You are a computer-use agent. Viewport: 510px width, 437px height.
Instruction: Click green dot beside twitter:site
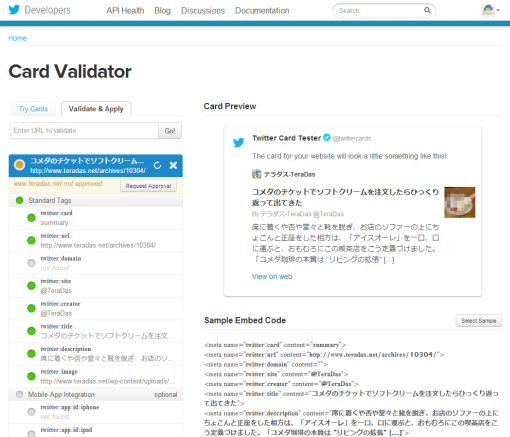click(31, 286)
